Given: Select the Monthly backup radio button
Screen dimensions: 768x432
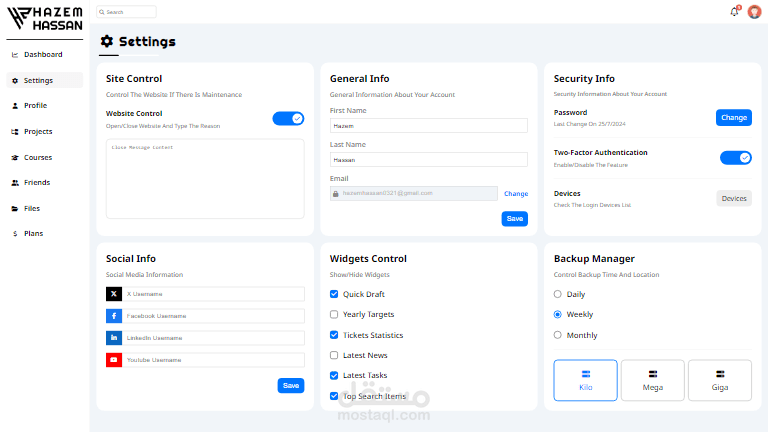Looking at the screenshot, I should (x=557, y=335).
